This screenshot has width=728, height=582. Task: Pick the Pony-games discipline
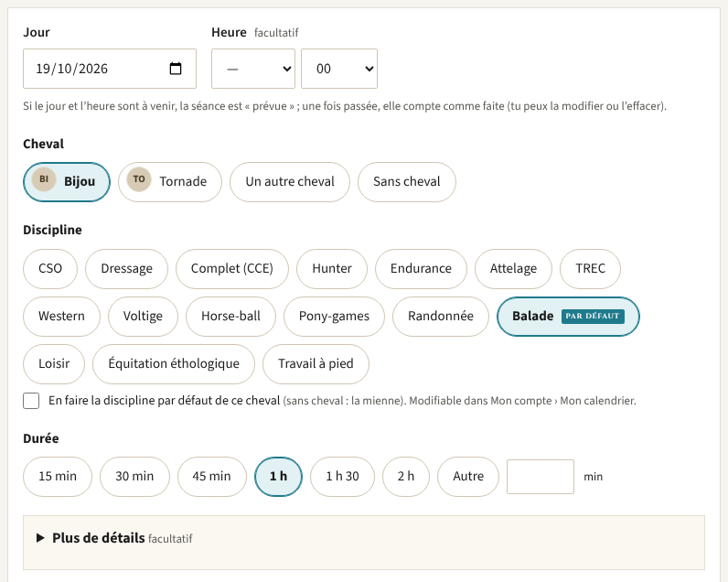pos(334,317)
